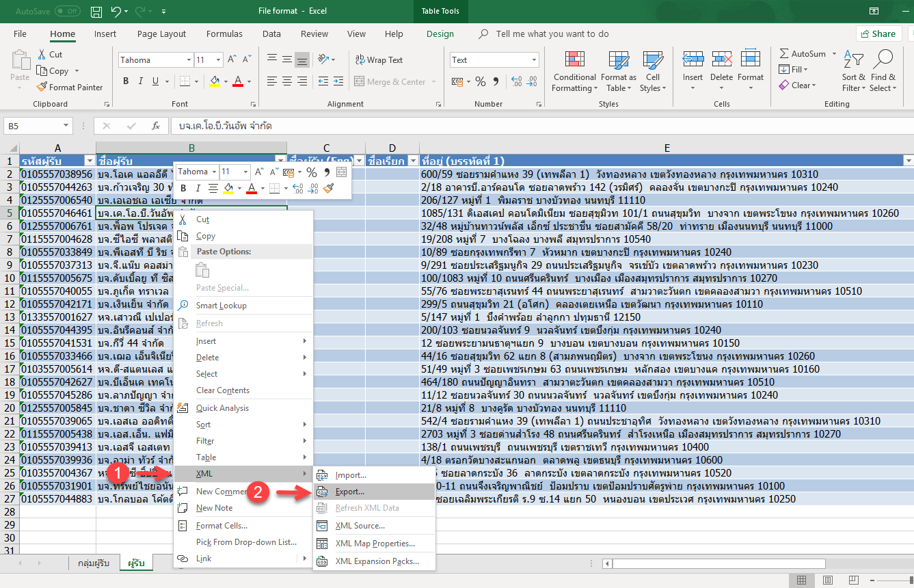The height and width of the screenshot is (588, 914).
Task: Open the ribbon font name Tahoma dropdown
Action: 188,60
